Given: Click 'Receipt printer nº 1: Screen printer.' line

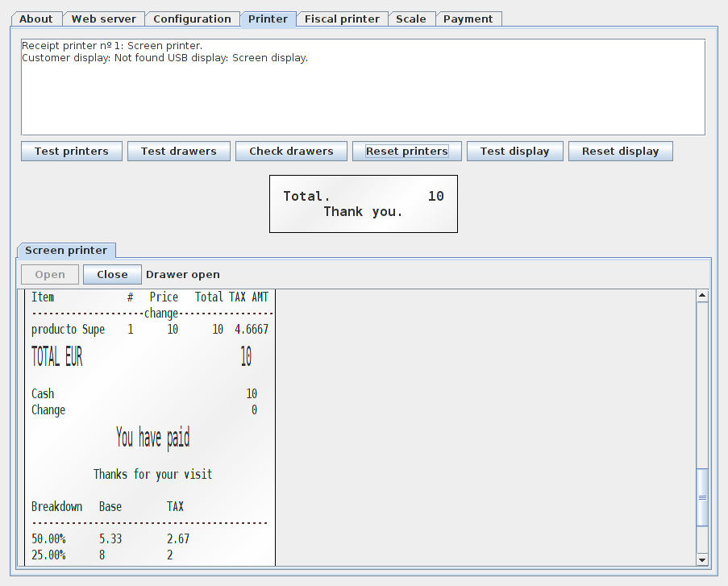Looking at the screenshot, I should [x=112, y=45].
